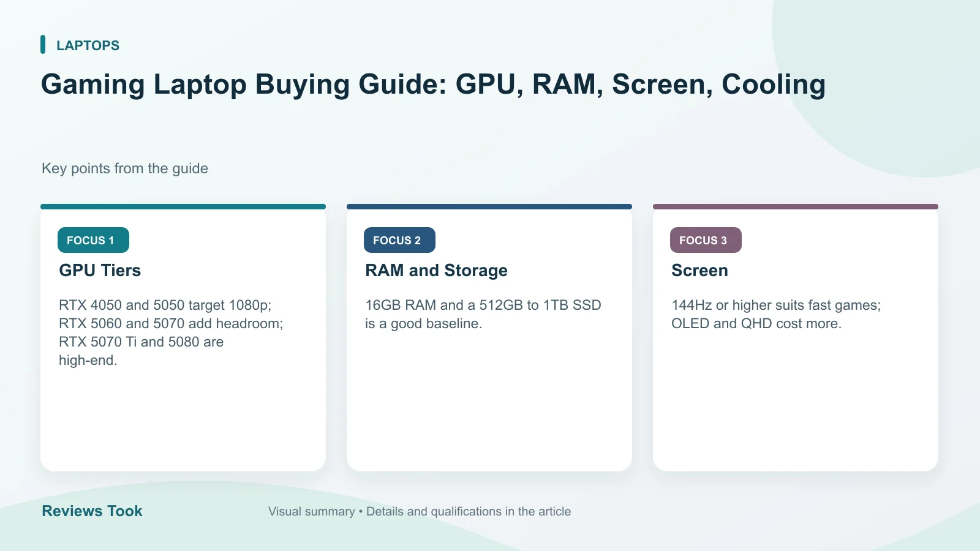Click the RAM and Storage card heading
Screen dimensions: 980x551
pos(436,271)
